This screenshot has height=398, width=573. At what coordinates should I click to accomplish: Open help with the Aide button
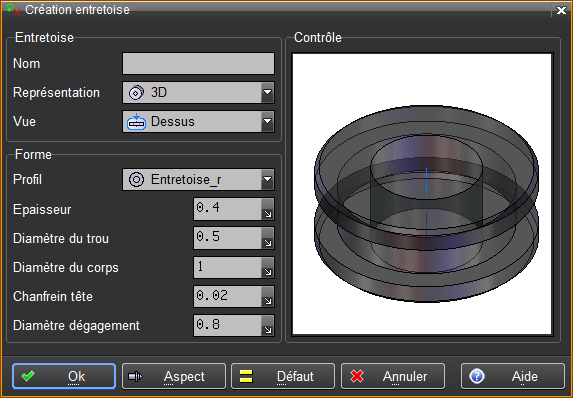513,376
